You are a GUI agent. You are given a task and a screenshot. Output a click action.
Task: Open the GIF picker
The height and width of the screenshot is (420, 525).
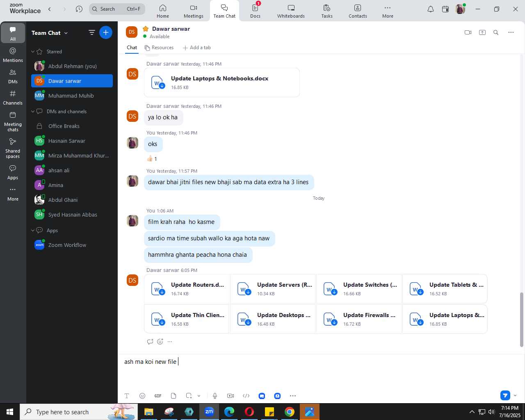click(158, 396)
